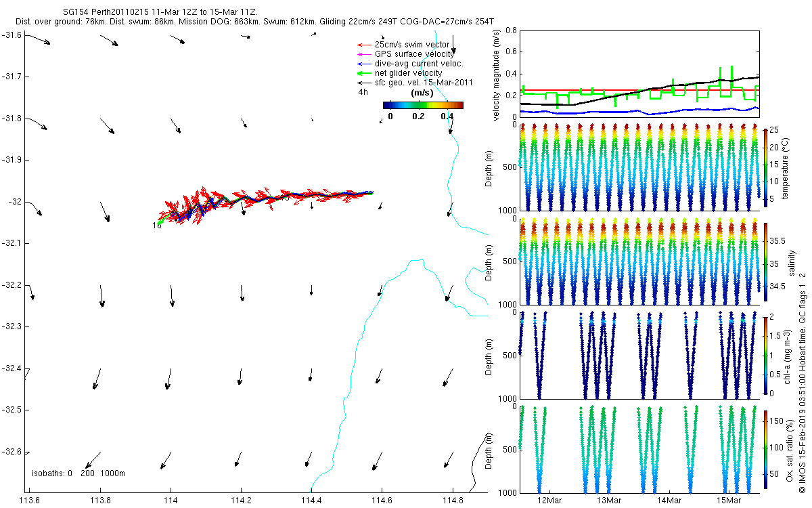This screenshot has height=508, width=812.
Task: Select the 15Mar date label on time axis
Action: 728,500
